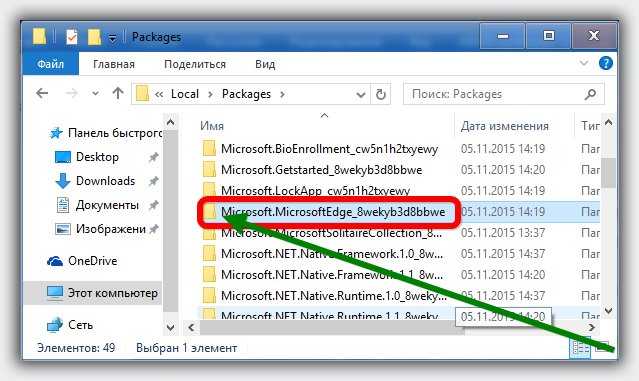The image size is (639, 381).
Task: Go forward with the Forward arrow
Action: [71, 94]
